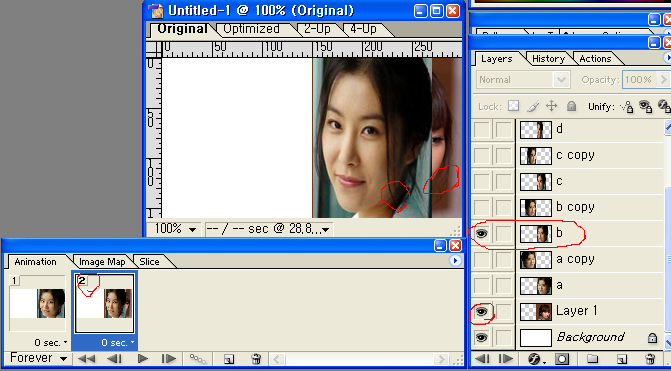Click the Tween frames icon

pyautogui.click(x=197, y=359)
